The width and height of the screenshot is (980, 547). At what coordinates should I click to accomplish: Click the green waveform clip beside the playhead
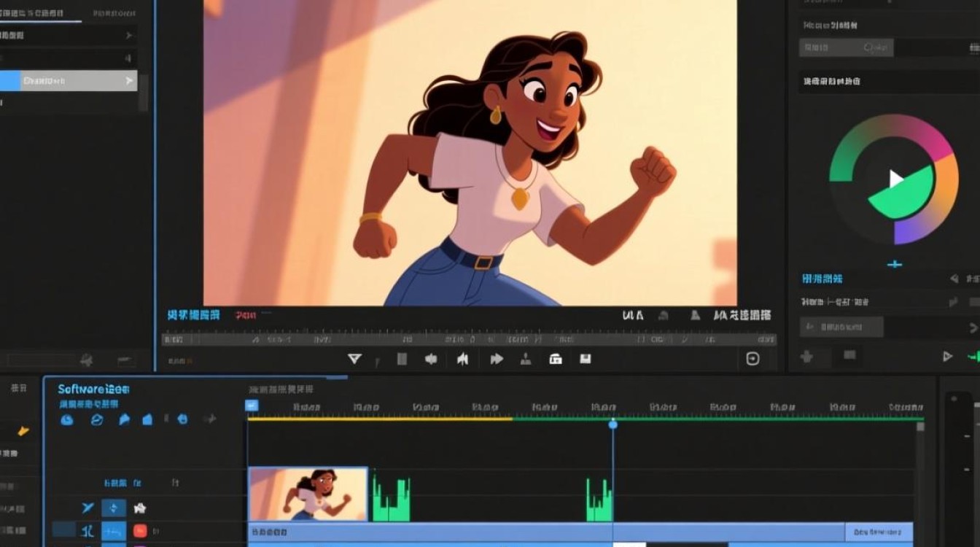[599, 500]
